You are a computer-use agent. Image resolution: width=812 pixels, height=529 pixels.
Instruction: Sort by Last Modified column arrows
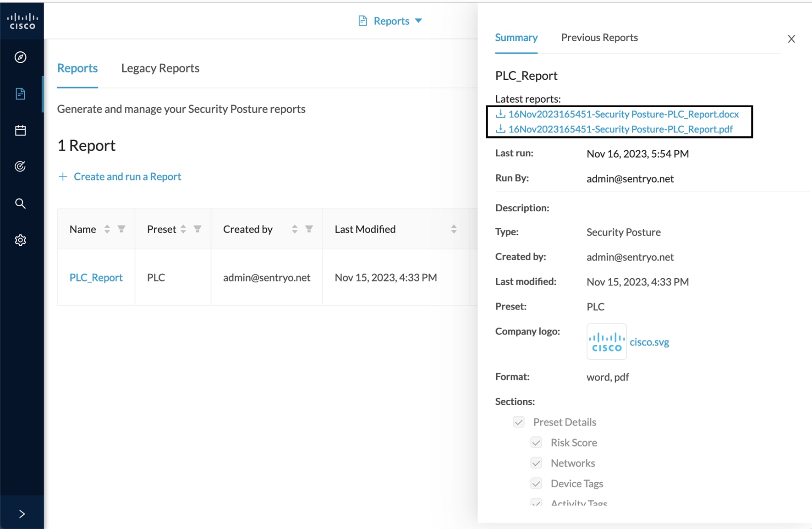pyautogui.click(x=454, y=229)
